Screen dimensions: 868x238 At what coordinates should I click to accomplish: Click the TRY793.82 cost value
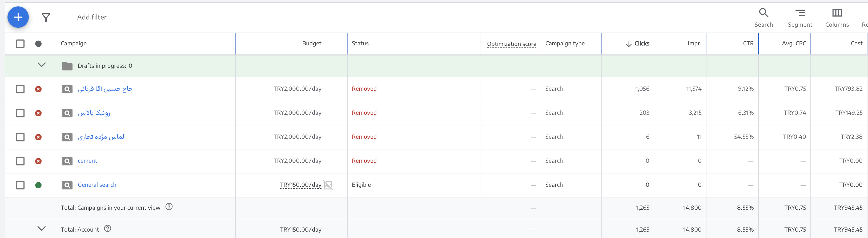(849, 89)
